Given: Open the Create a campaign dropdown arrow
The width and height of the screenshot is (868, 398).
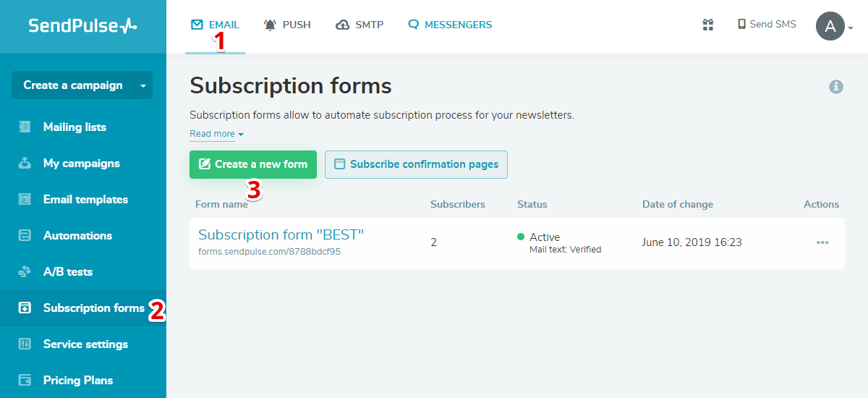Looking at the screenshot, I should (143, 85).
